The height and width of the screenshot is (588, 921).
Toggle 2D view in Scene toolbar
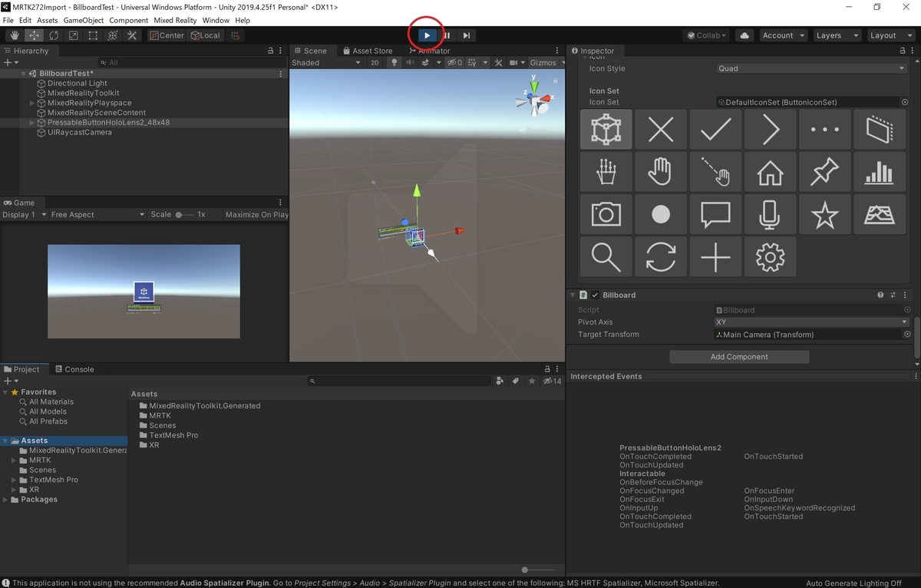pyautogui.click(x=375, y=63)
